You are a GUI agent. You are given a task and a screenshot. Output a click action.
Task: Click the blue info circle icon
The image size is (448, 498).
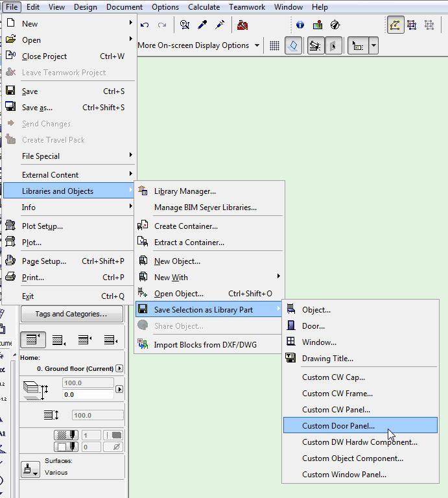(x=300, y=25)
